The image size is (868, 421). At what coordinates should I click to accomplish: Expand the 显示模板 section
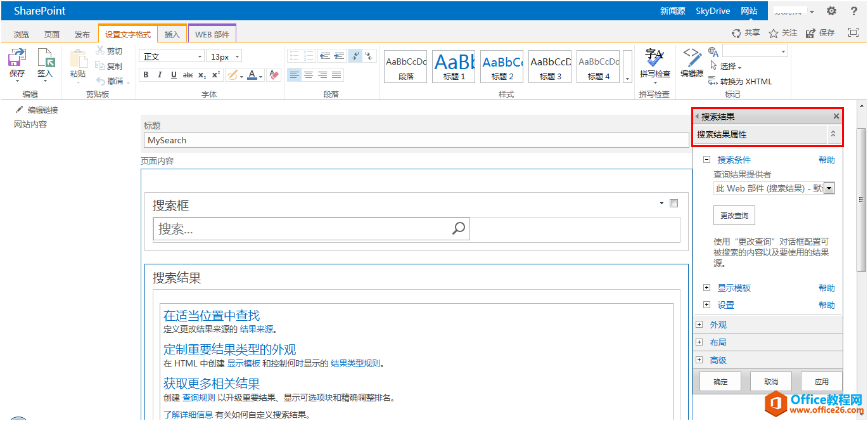(x=706, y=288)
